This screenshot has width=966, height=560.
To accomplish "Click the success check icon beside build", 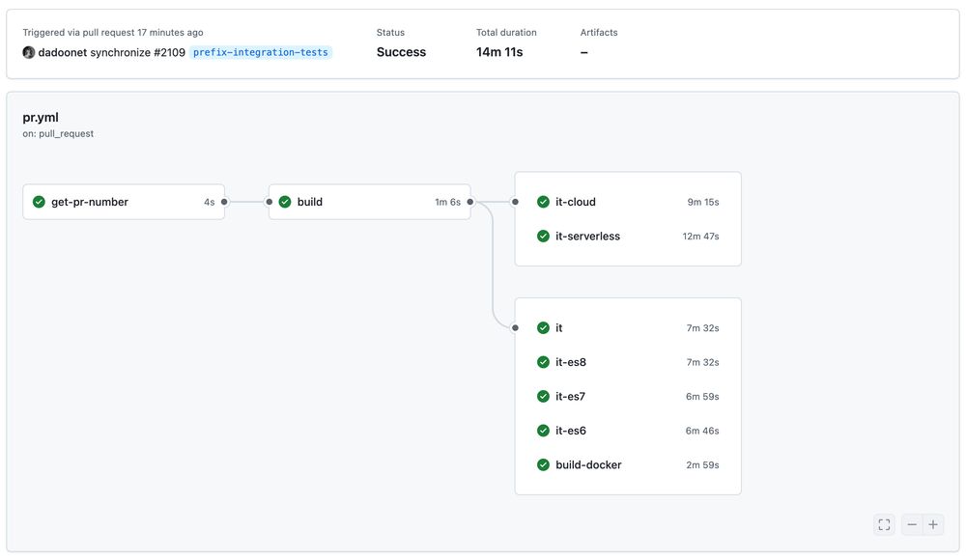I will (x=285, y=202).
